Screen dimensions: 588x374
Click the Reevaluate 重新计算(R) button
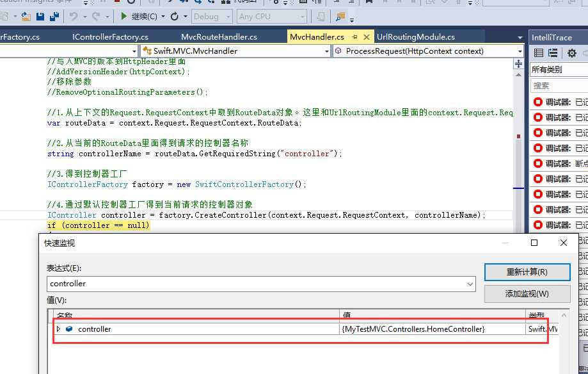pyautogui.click(x=527, y=272)
